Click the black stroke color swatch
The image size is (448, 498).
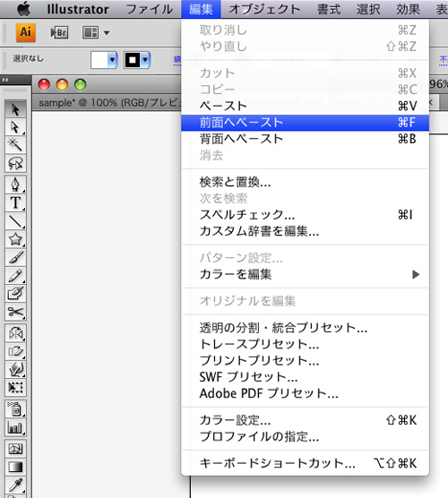pos(133,60)
